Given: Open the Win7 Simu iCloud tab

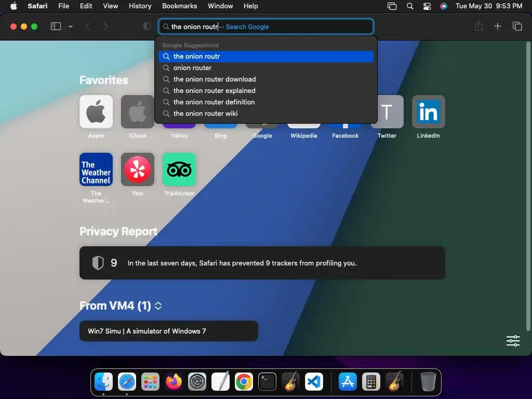Looking at the screenshot, I should point(169,331).
